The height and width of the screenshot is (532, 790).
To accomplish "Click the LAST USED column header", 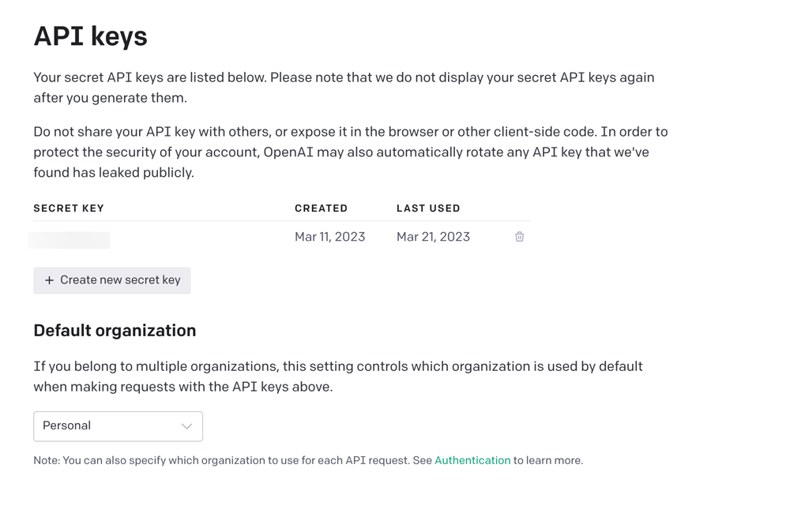I will click(428, 208).
